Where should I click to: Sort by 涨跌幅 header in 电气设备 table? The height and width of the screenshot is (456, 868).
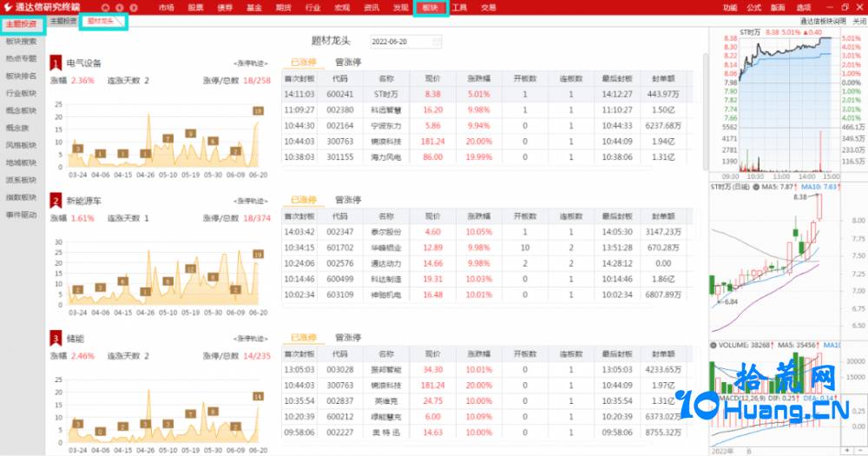click(x=478, y=79)
